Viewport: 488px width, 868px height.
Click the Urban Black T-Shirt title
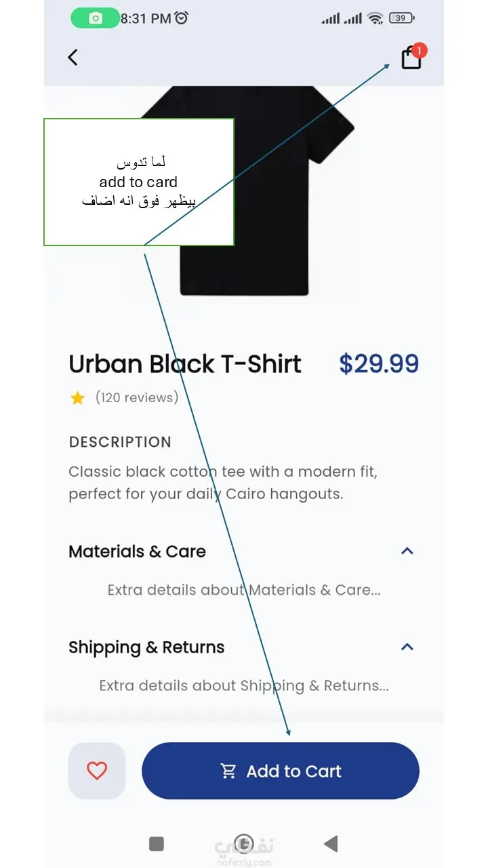click(184, 364)
